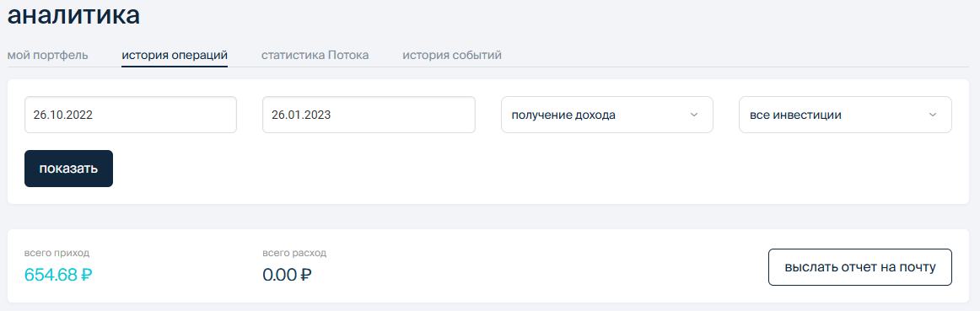Viewport: 980px width, 311px height.
Task: Open the 'статистика Потока' tab
Action: tap(315, 55)
